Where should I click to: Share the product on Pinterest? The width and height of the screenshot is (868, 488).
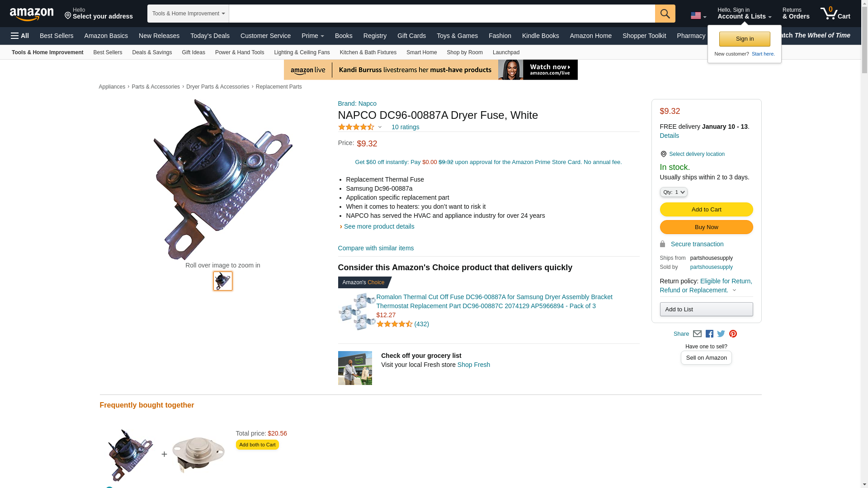(733, 334)
